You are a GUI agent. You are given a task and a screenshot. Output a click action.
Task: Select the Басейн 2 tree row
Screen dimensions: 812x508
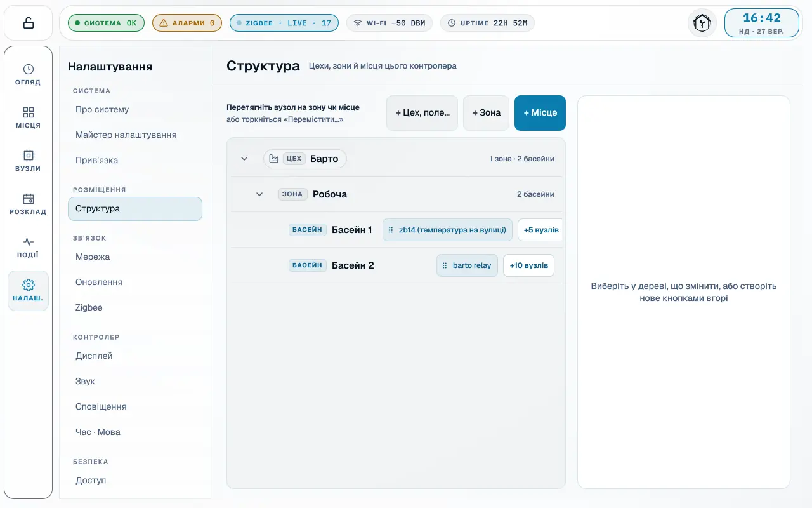click(x=396, y=265)
